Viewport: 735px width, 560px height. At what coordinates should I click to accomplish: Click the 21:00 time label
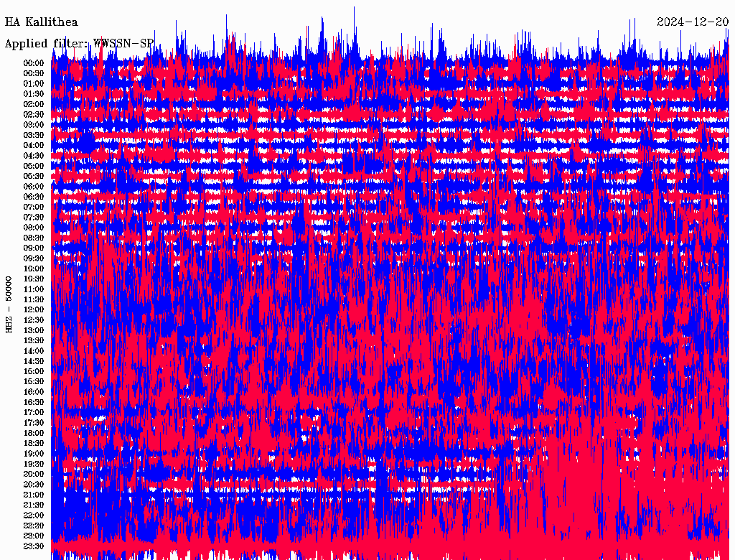[x=34, y=495]
